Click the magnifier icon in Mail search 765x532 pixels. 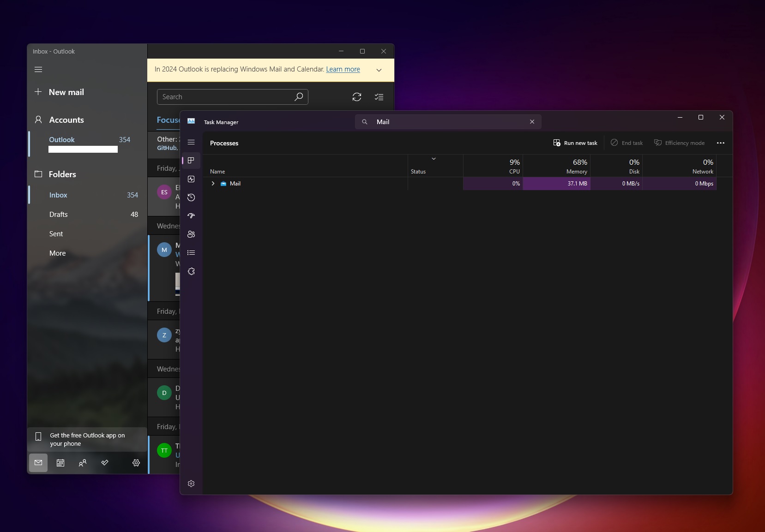click(x=299, y=97)
